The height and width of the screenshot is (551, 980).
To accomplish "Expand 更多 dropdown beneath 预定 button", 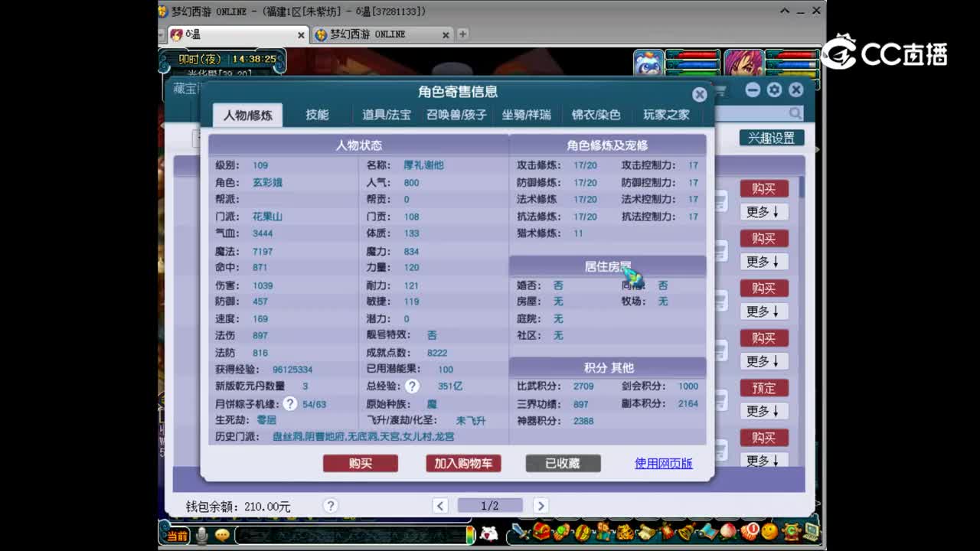I will [x=763, y=411].
